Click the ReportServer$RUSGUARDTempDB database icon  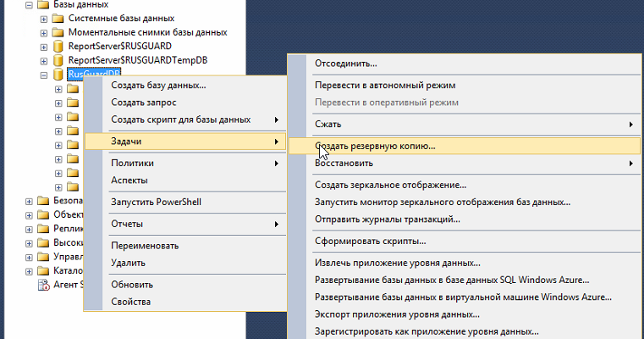58,61
